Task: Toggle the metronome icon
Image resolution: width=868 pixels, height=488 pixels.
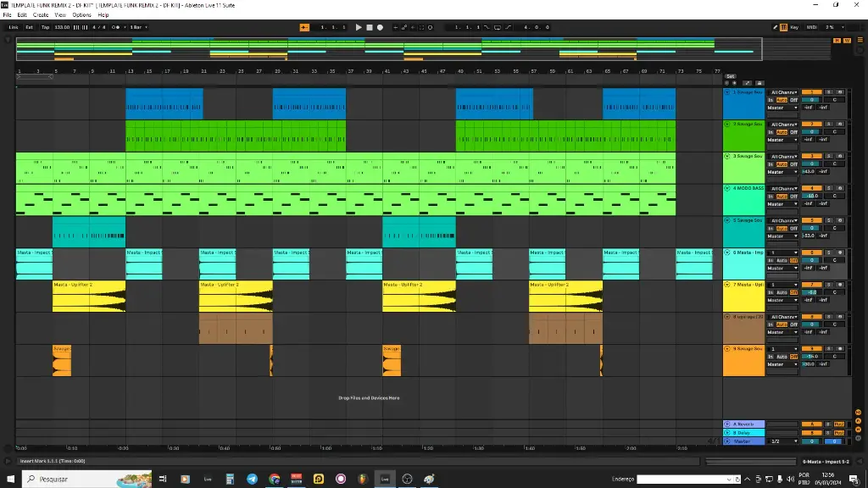Action: click(115, 27)
